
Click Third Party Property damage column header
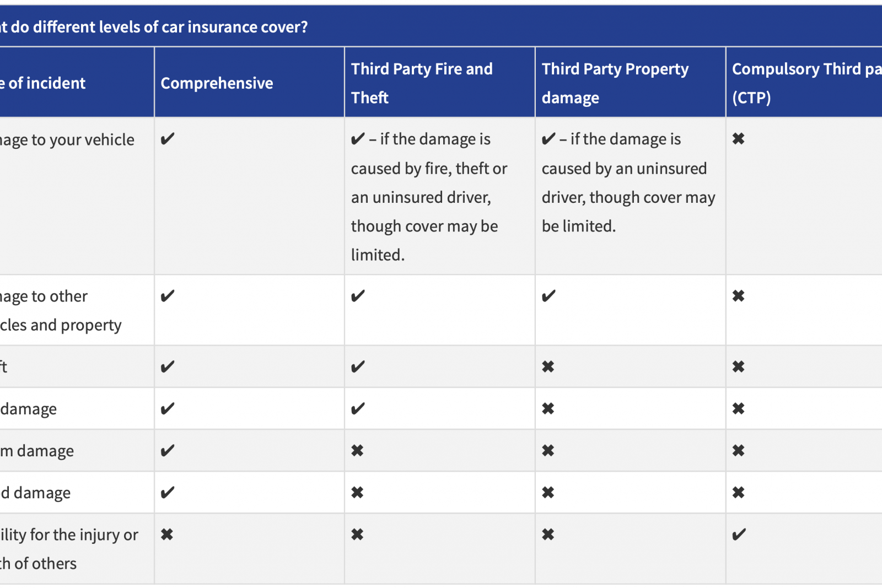(615, 83)
